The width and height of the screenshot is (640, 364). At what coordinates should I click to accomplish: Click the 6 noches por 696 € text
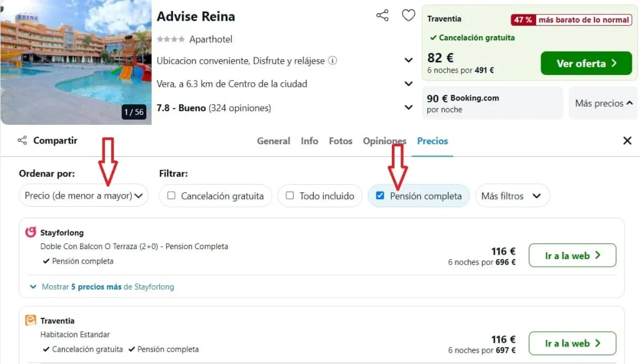[x=482, y=262]
